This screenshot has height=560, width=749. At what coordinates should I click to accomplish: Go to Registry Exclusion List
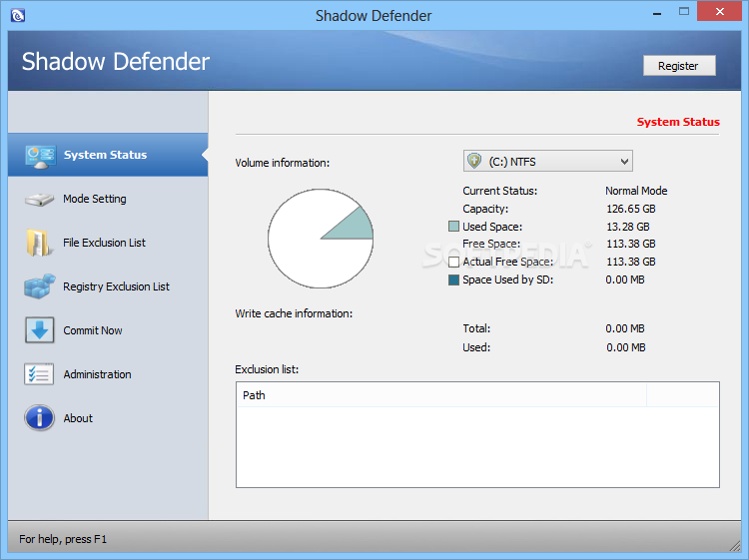[x=116, y=286]
